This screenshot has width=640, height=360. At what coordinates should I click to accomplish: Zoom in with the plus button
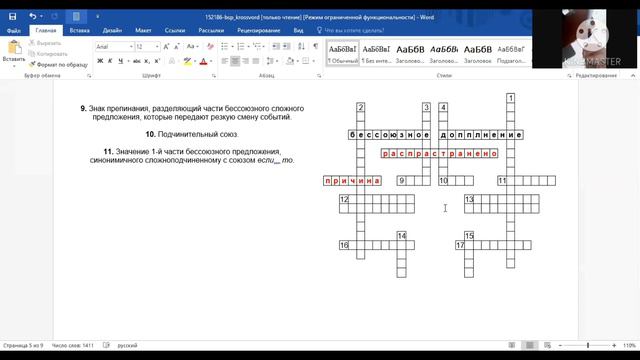click(614, 345)
